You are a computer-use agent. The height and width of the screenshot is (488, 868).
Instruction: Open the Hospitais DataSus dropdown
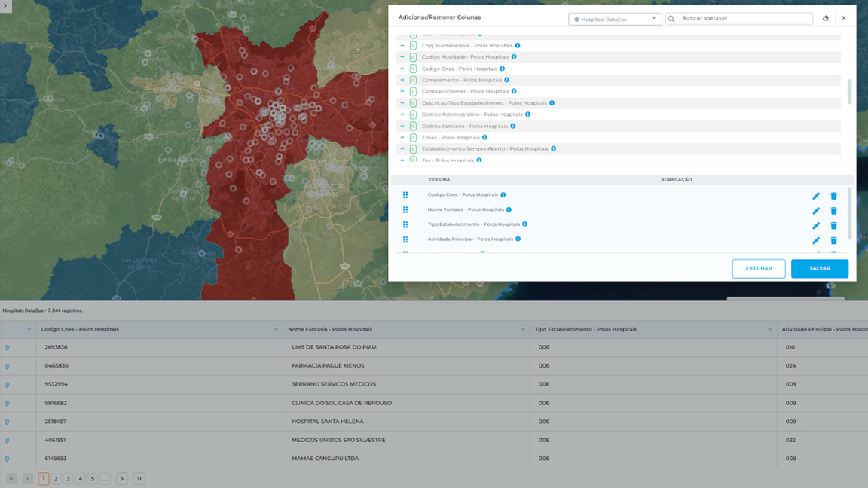[x=615, y=19]
